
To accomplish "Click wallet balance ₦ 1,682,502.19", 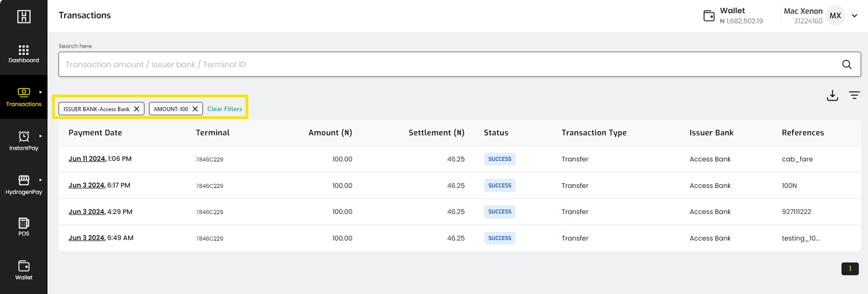I will pyautogui.click(x=741, y=21).
